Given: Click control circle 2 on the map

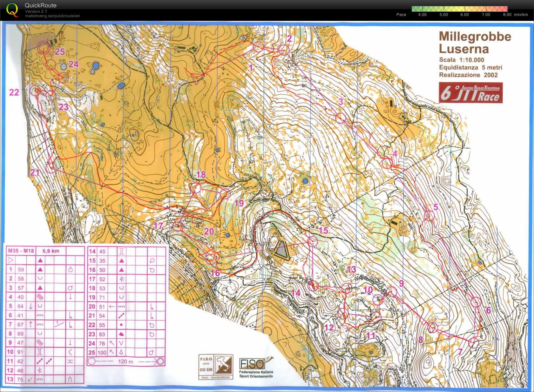Looking at the screenshot, I should [283, 50].
